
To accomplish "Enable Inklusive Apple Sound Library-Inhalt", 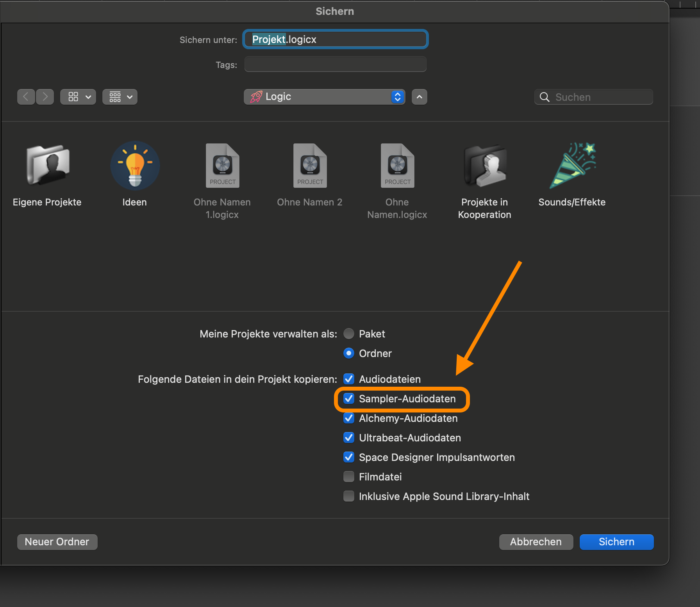I will (349, 496).
